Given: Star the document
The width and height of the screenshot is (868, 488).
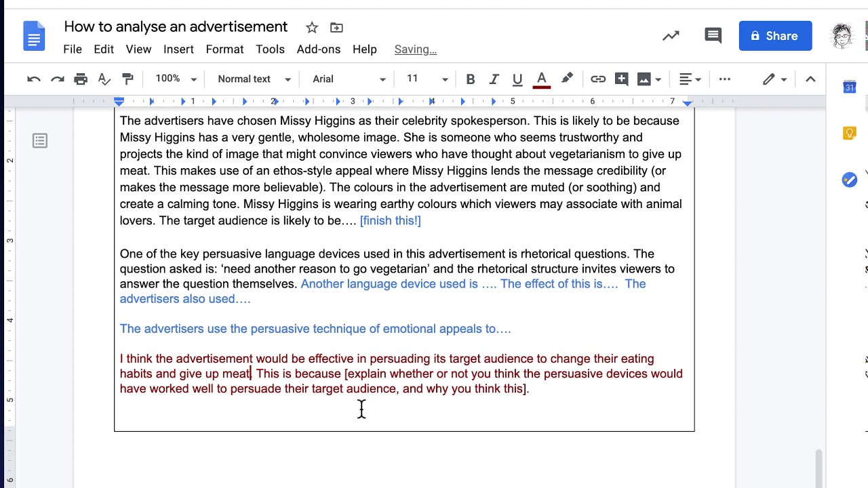Looking at the screenshot, I should 312,28.
